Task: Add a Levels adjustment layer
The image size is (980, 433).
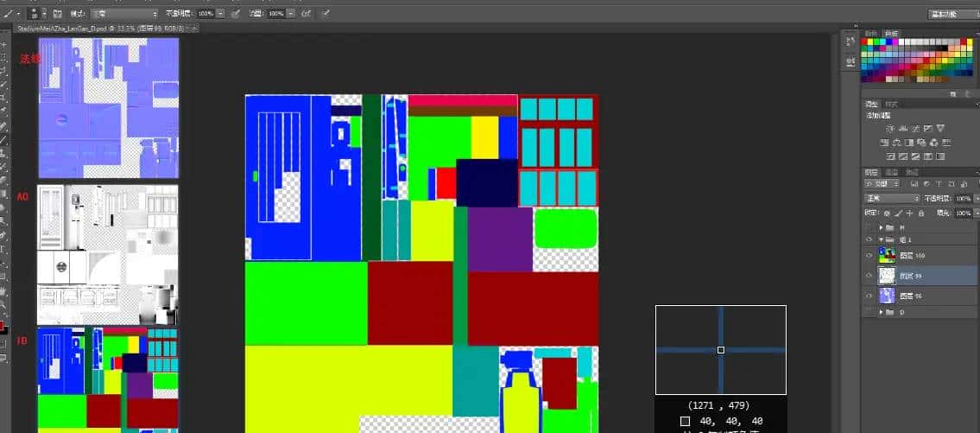Action: (x=903, y=128)
